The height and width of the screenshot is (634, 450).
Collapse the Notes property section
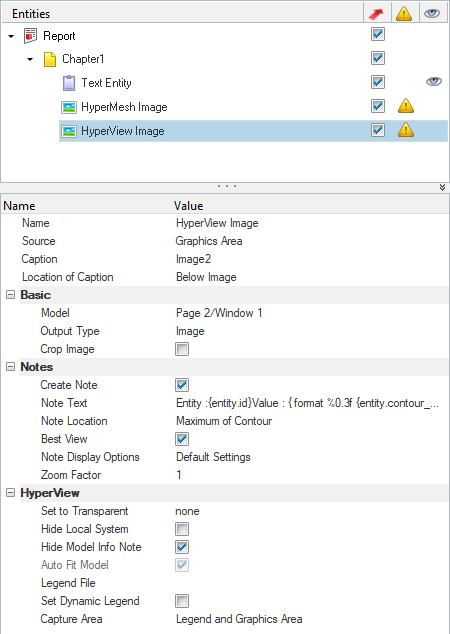11,367
